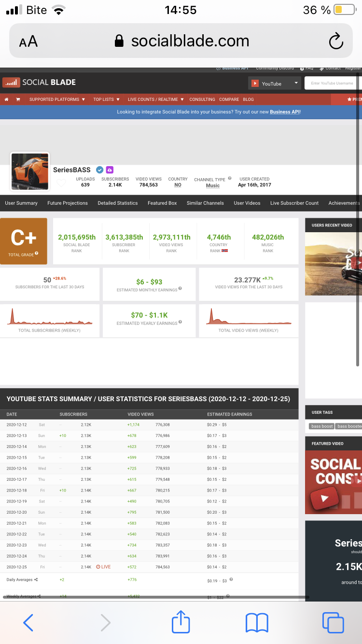Click the $6 - $93 monthly earnings value
This screenshot has height=644, width=362.
pos(149,281)
